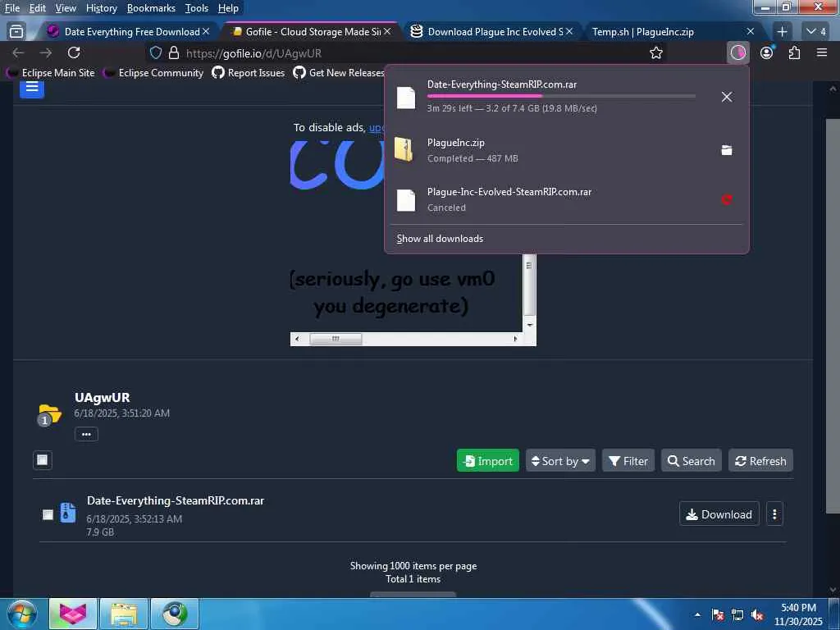Click the green Import button

tap(487, 461)
